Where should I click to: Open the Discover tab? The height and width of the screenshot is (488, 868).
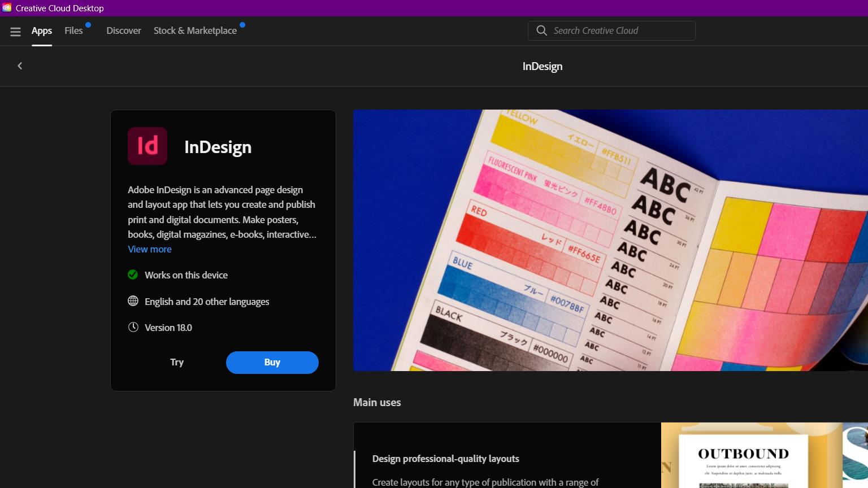point(124,30)
